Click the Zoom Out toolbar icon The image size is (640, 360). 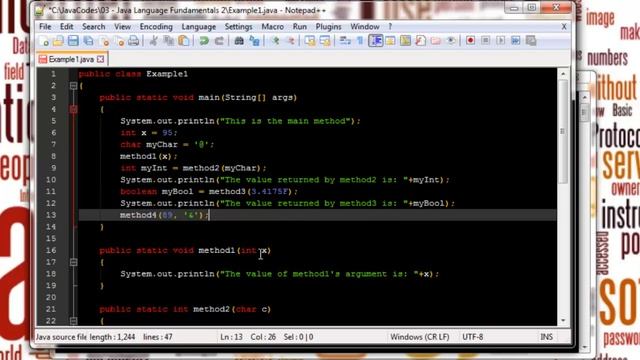point(290,41)
